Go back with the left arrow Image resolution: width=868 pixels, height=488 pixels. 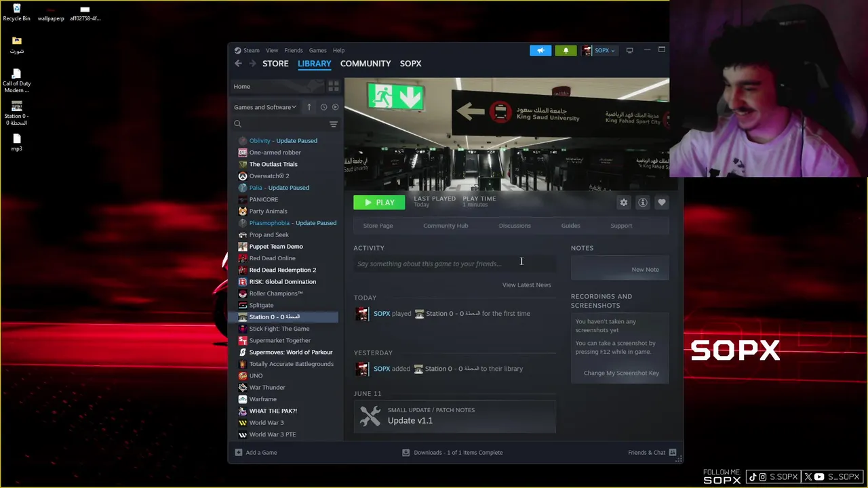238,63
